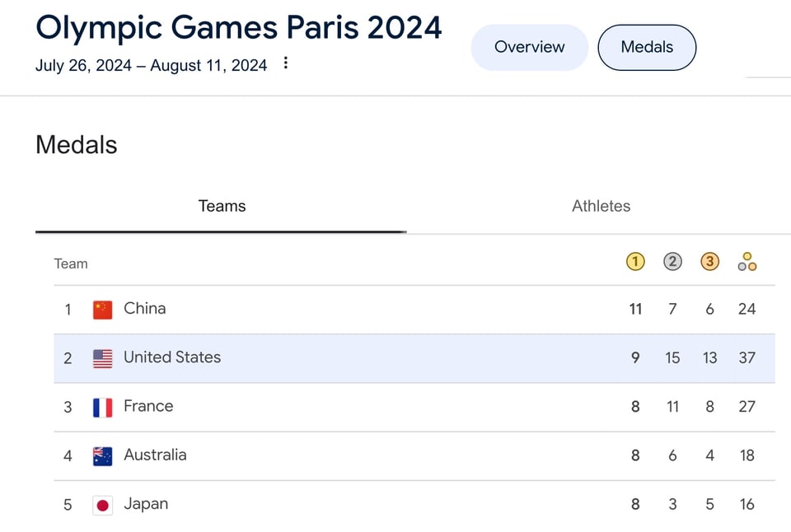Open the France team entry

click(x=148, y=406)
